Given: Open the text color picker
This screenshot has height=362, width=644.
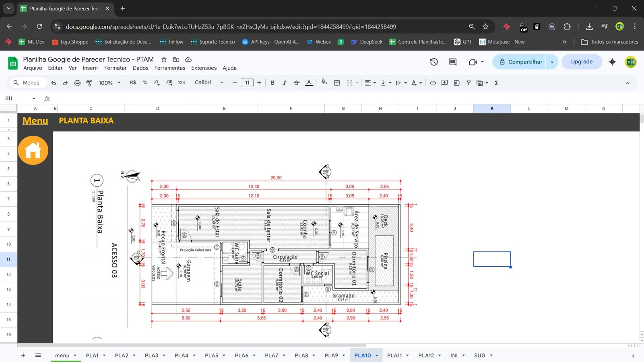Looking at the screenshot, I should [x=309, y=83].
